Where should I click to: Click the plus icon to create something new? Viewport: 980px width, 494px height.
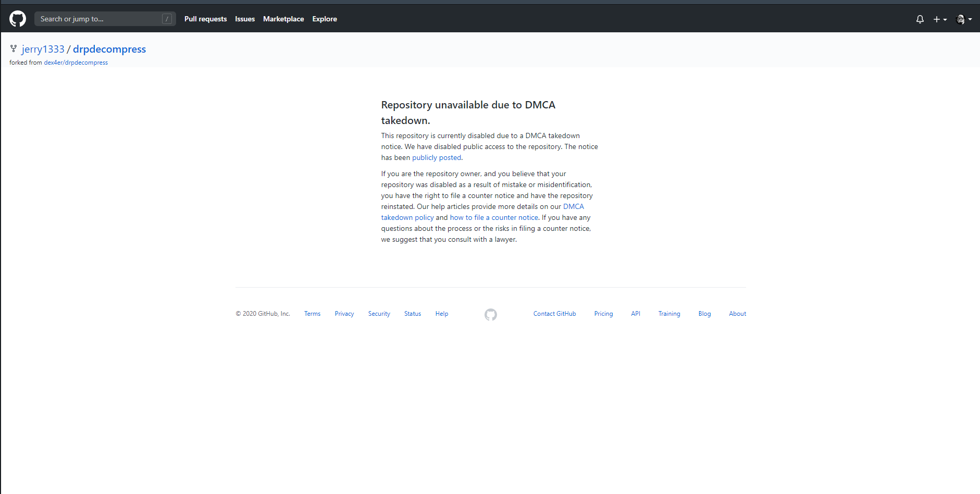(937, 19)
